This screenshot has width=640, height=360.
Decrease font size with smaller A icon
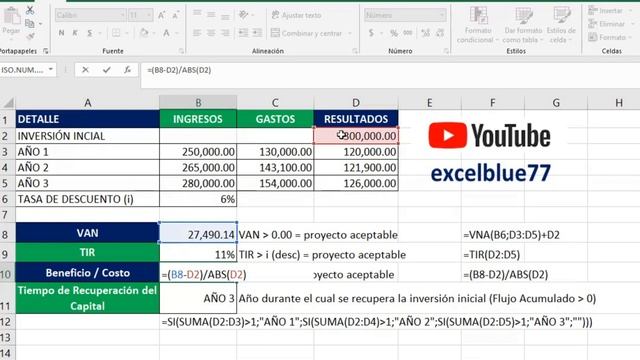coord(175,16)
